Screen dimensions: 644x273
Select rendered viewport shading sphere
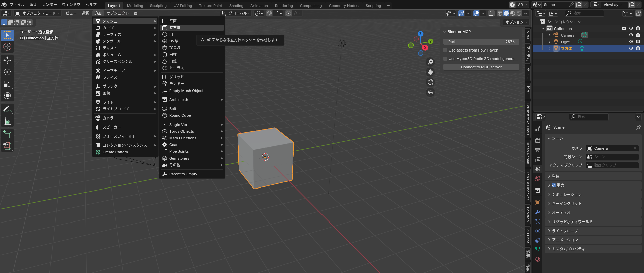519,13
